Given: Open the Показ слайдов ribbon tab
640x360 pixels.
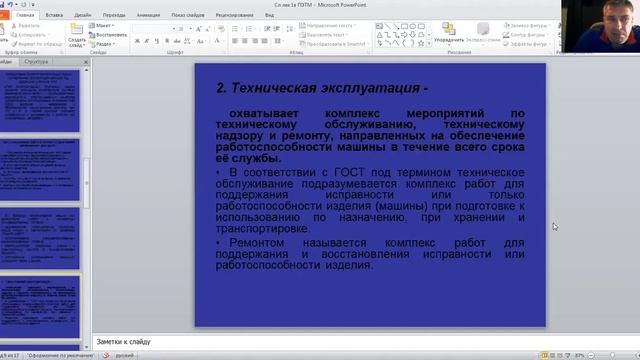Looking at the screenshot, I should [188, 15].
